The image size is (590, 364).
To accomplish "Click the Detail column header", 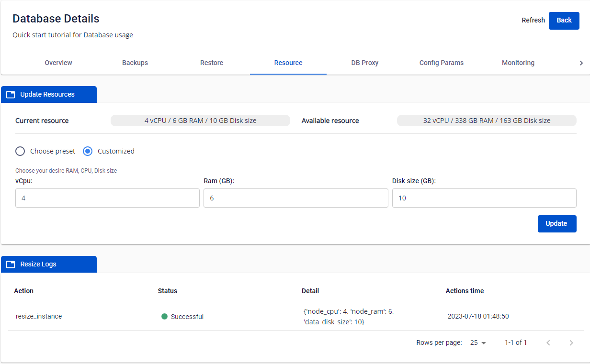I will [310, 291].
